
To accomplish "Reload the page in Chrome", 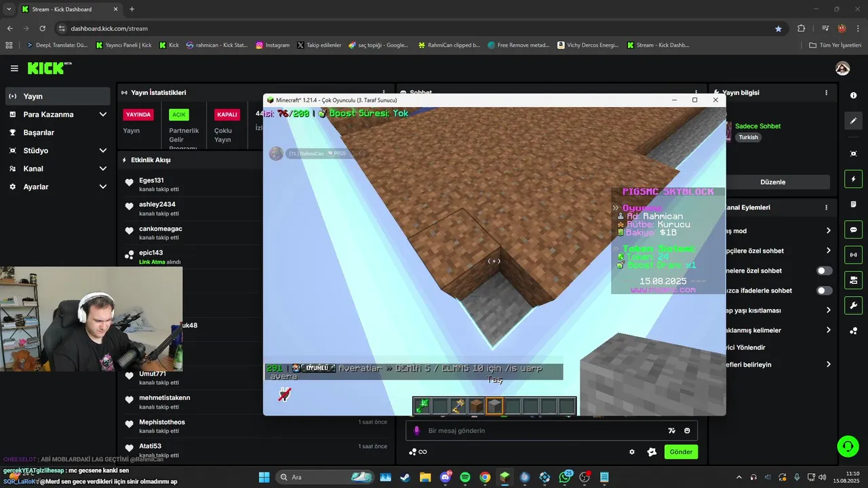I will pos(42,28).
